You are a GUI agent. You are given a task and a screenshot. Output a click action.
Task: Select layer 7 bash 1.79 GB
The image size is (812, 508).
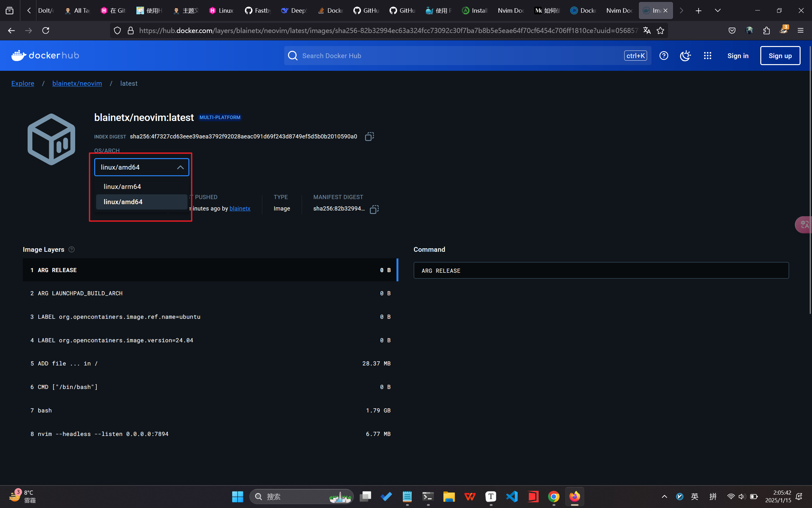tap(210, 411)
